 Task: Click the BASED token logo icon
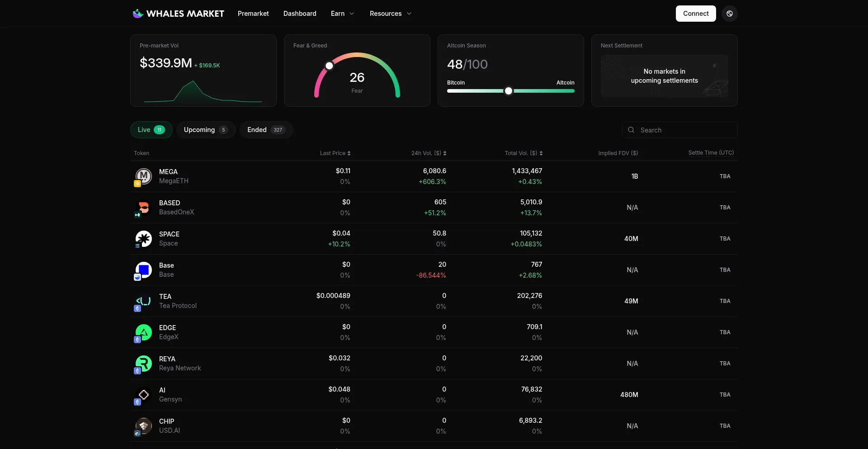pos(144,207)
